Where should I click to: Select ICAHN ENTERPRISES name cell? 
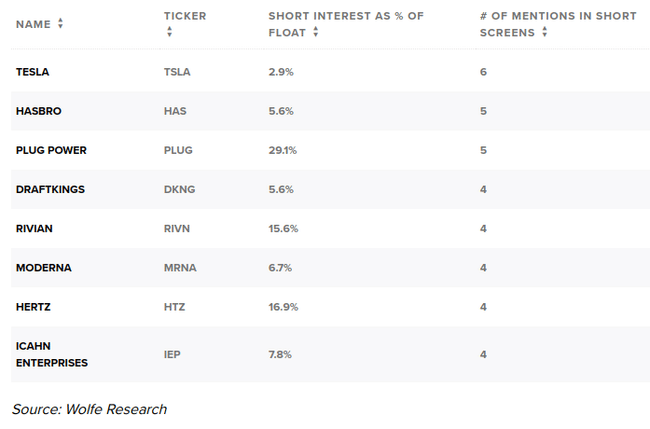[51, 354]
